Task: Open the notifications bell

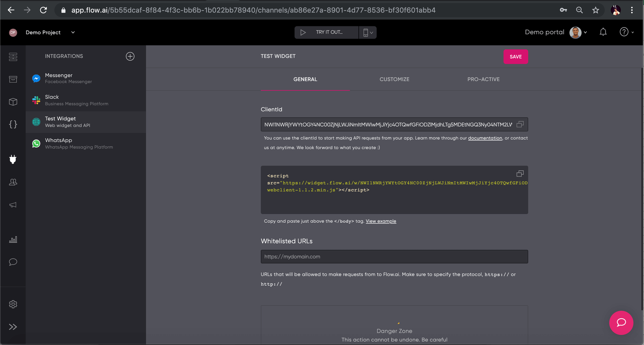Action: (603, 32)
